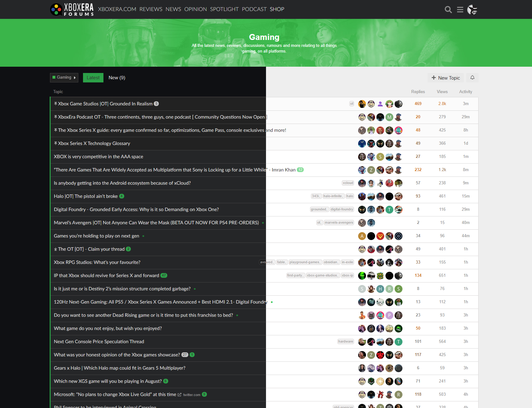Sort topics by Activity column

tap(465, 92)
